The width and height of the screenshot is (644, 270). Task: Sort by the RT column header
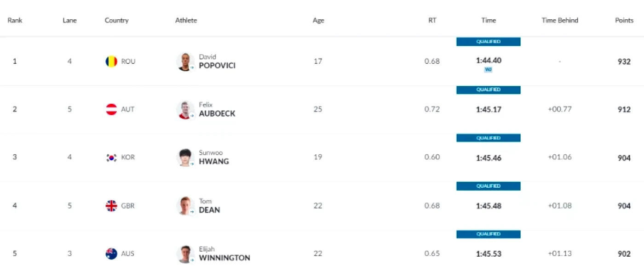[432, 20]
